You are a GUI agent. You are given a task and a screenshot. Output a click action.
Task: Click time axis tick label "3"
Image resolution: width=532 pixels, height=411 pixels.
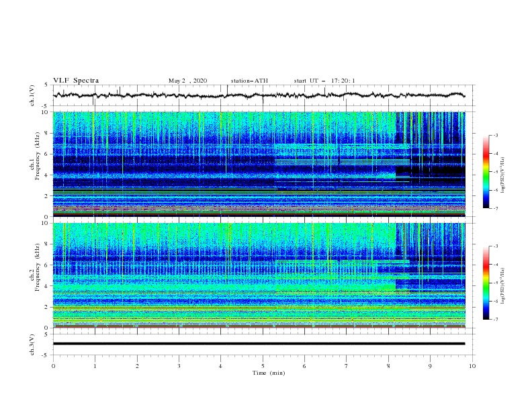[179, 366]
